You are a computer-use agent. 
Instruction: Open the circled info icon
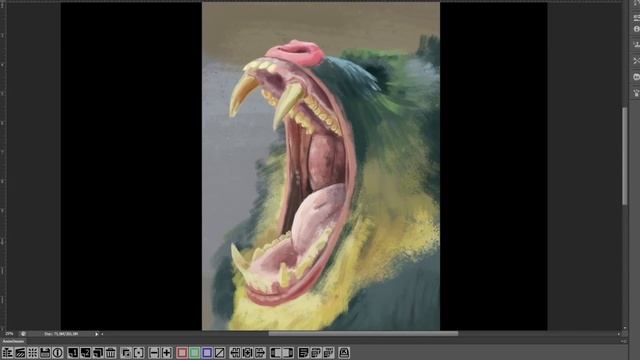[58, 353]
